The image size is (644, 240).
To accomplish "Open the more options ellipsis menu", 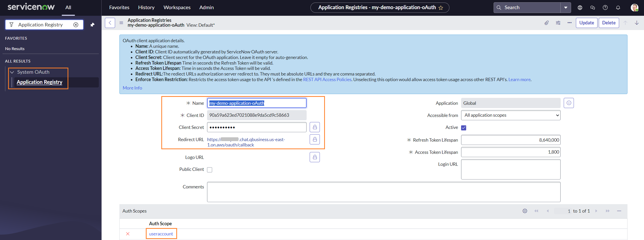I will click(569, 23).
